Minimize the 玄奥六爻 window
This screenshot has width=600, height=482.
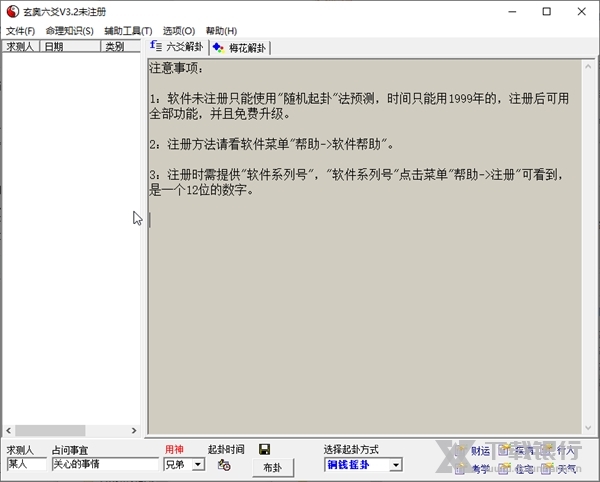(512, 12)
